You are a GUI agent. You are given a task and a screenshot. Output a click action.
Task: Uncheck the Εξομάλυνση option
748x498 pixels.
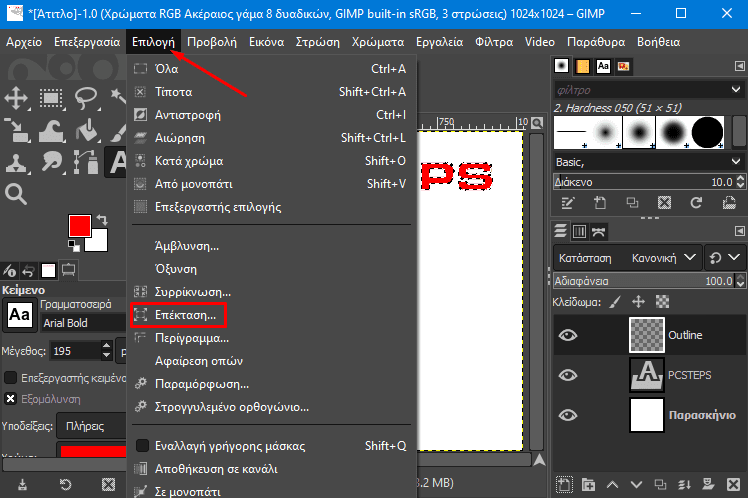pyautogui.click(x=10, y=399)
